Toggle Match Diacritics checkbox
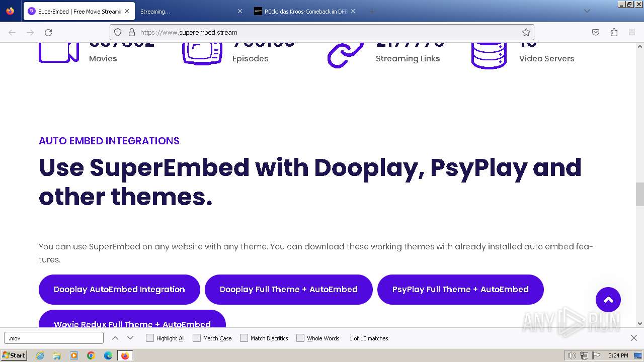 coord(244,338)
